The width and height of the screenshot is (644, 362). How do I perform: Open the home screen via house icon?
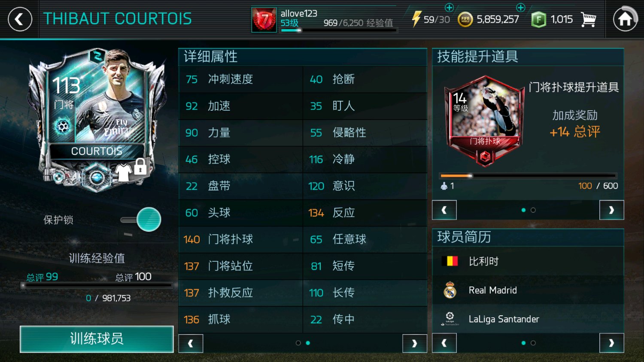625,19
